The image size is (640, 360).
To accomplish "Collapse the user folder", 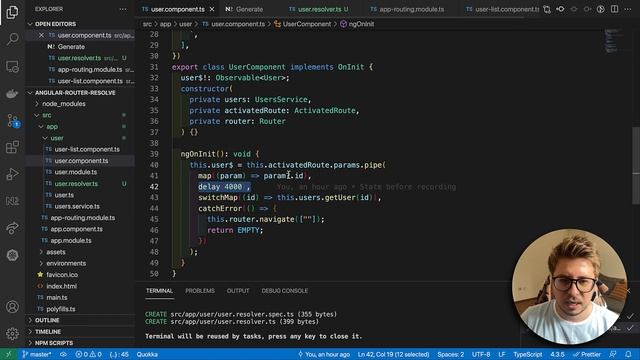I will click(x=80, y=138).
